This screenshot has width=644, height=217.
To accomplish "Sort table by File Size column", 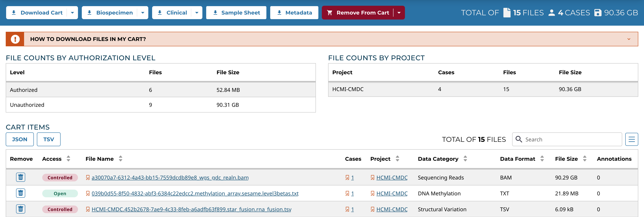I will click(585, 159).
